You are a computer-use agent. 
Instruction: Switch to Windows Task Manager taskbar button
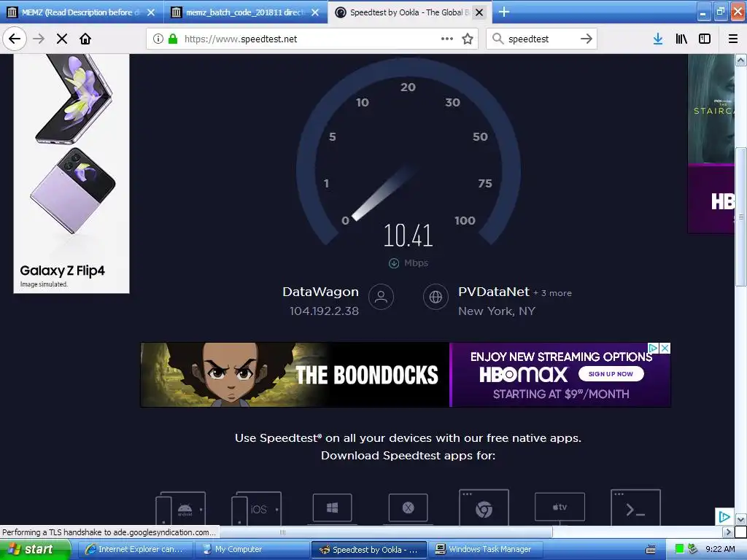click(484, 550)
